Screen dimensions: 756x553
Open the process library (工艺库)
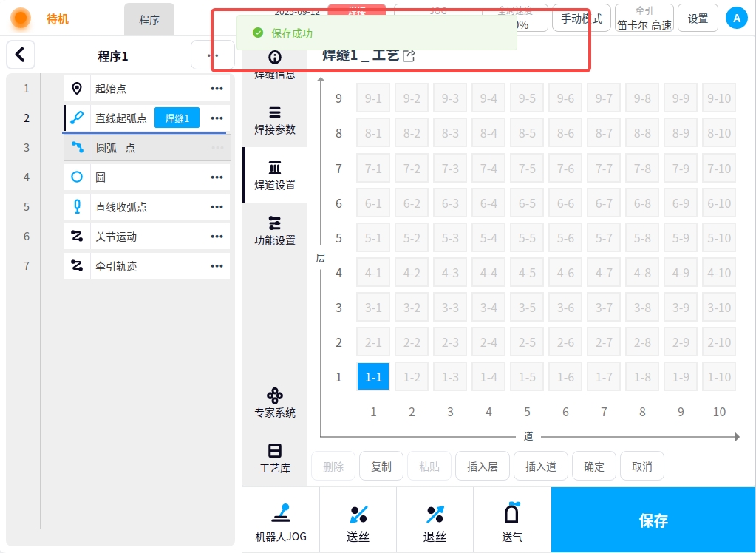275,458
